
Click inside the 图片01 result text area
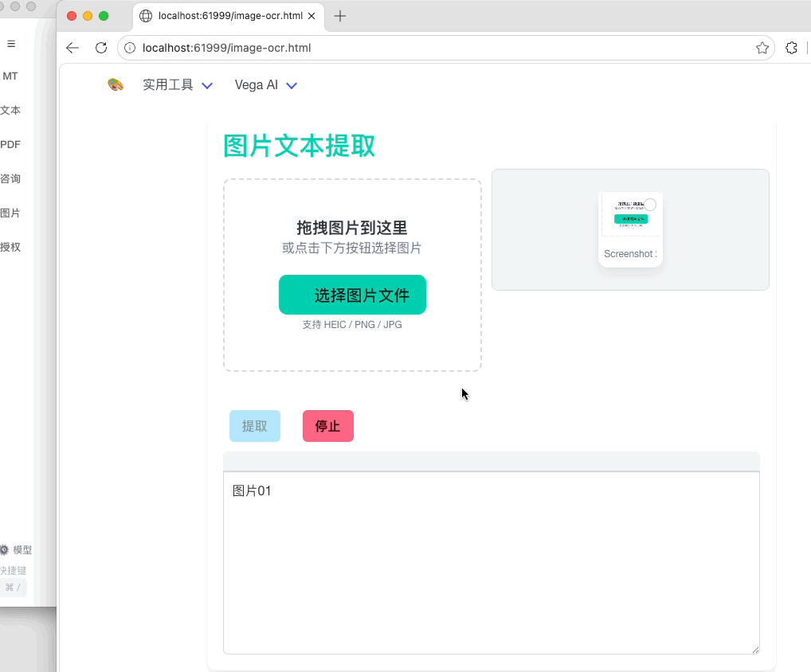point(492,562)
